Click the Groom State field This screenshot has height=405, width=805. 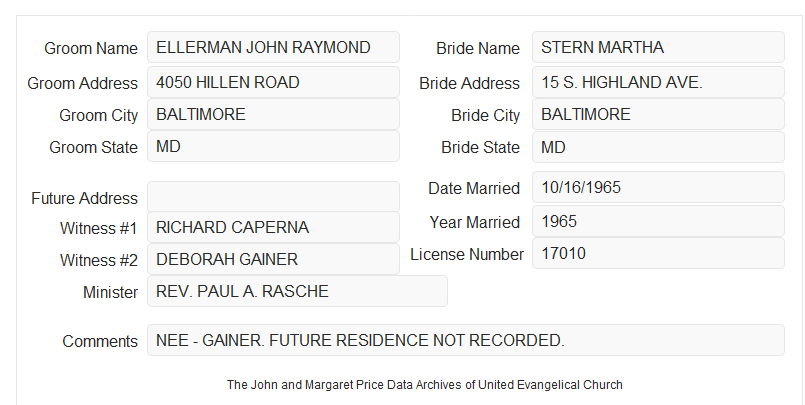click(273, 146)
